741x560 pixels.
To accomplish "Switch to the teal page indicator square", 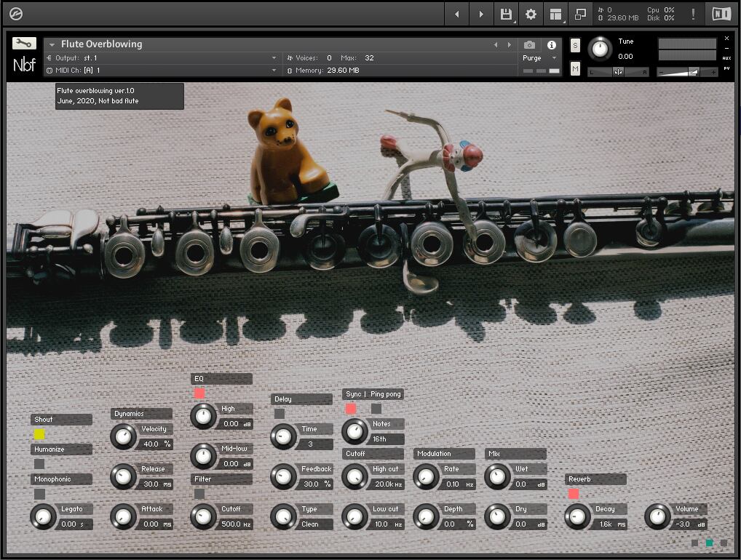I will [x=709, y=543].
